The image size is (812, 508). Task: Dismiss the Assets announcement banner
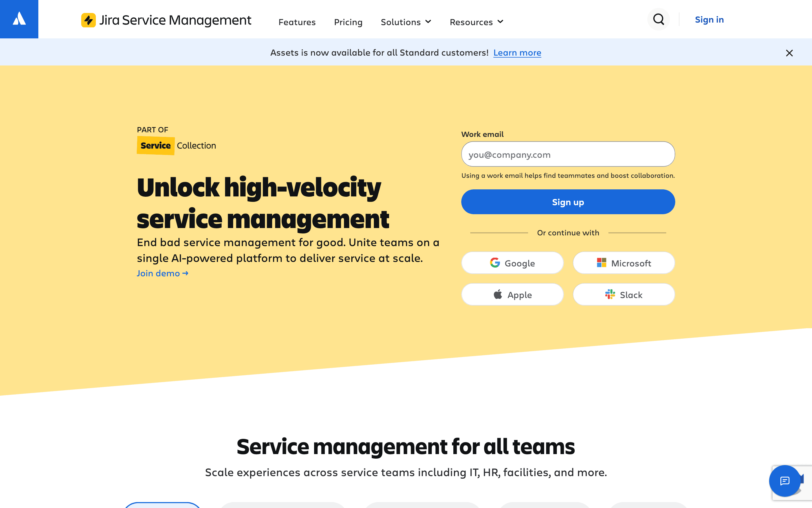(789, 53)
